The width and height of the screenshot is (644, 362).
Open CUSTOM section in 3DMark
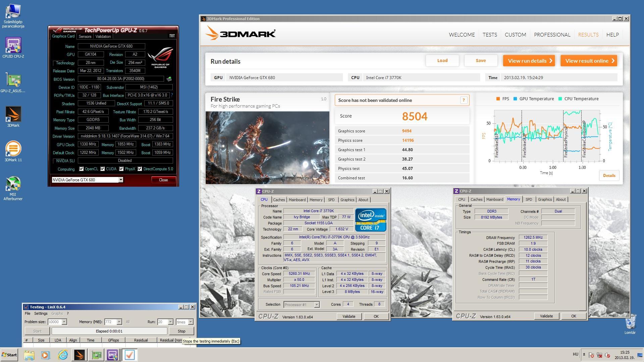click(515, 35)
